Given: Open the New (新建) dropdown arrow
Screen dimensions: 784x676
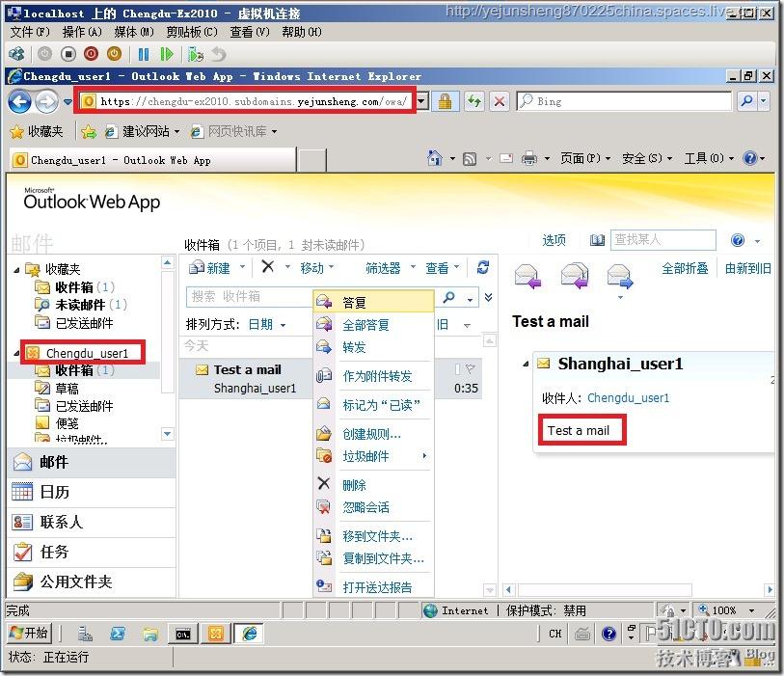Looking at the screenshot, I should (x=242, y=267).
